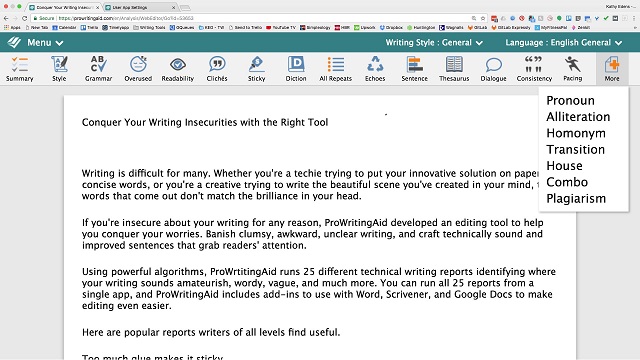Open the Upwork bookmark
640x360 pixels.
364,28
